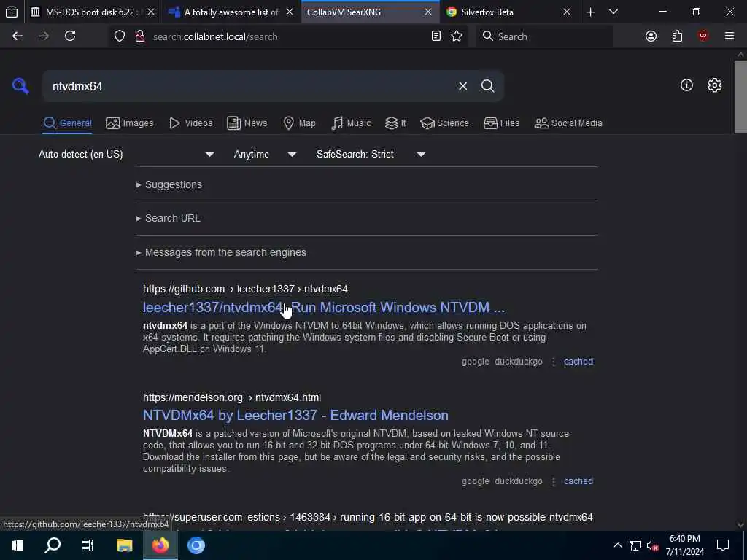Viewport: 747px width, 560px height.
Task: Click the network tray icon
Action: [635, 545]
